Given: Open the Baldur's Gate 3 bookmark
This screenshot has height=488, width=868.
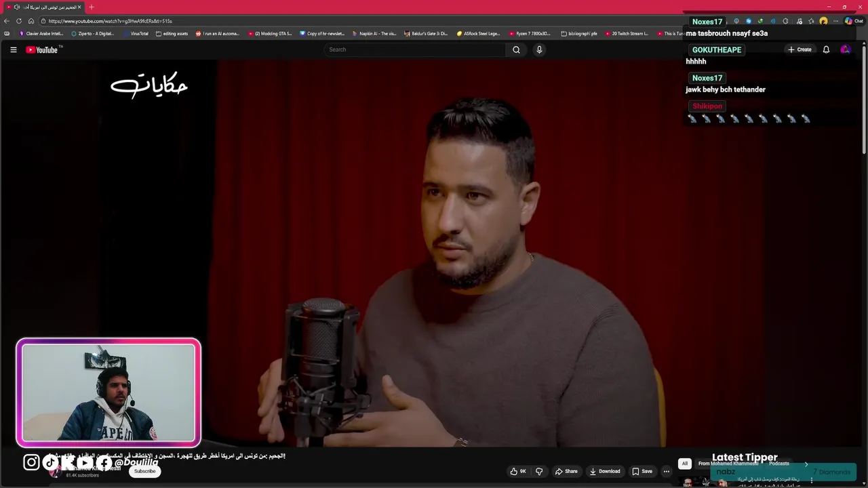Looking at the screenshot, I should (x=426, y=33).
